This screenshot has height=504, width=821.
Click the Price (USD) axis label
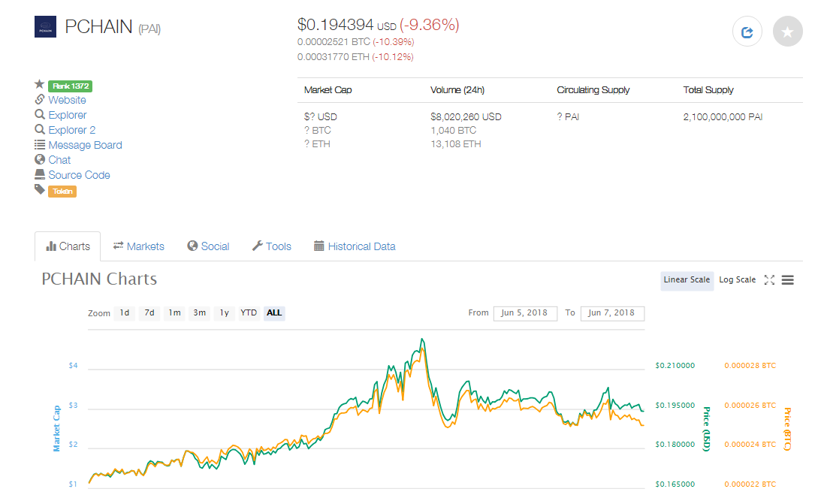706,429
